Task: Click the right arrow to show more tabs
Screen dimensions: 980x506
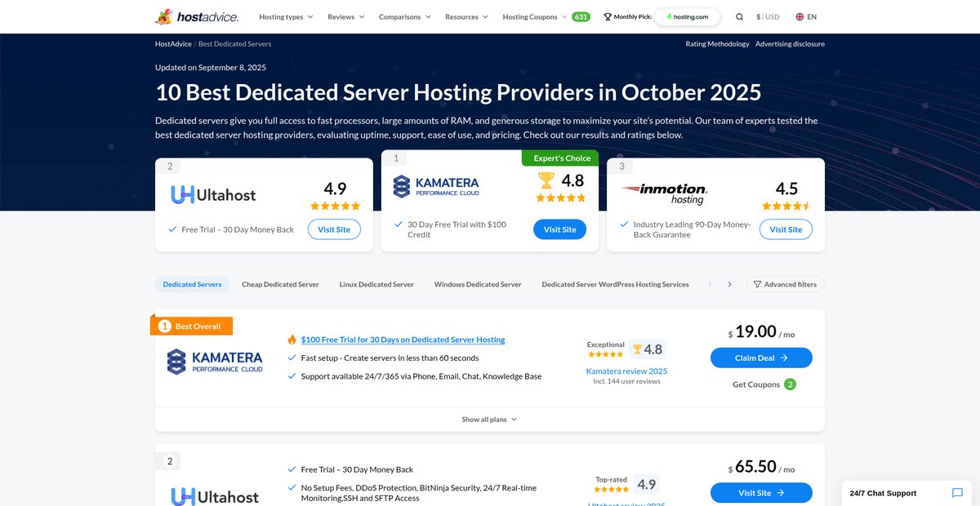Action: click(729, 284)
